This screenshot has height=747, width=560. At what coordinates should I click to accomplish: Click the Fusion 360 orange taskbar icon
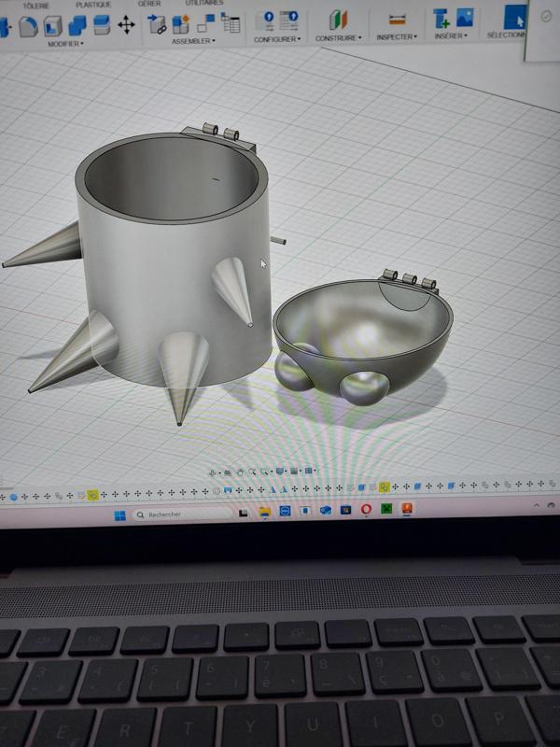407,508
